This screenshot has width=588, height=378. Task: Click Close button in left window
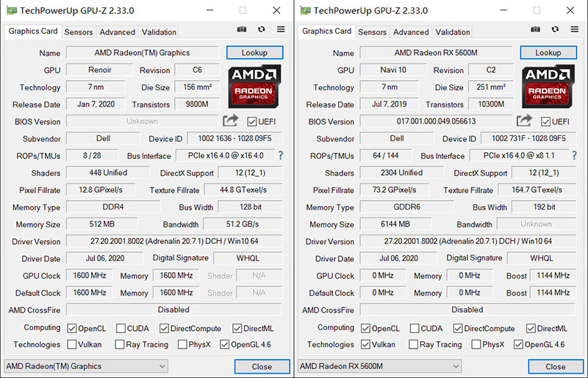262,366
